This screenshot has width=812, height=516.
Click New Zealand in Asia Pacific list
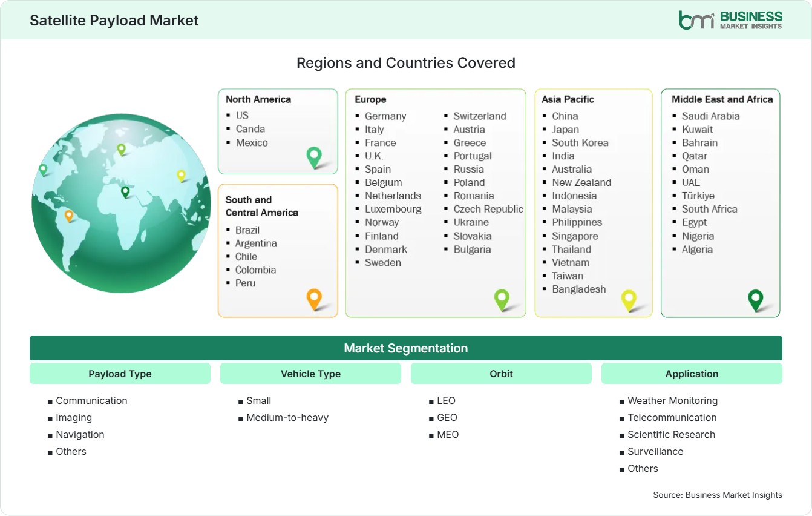581,182
